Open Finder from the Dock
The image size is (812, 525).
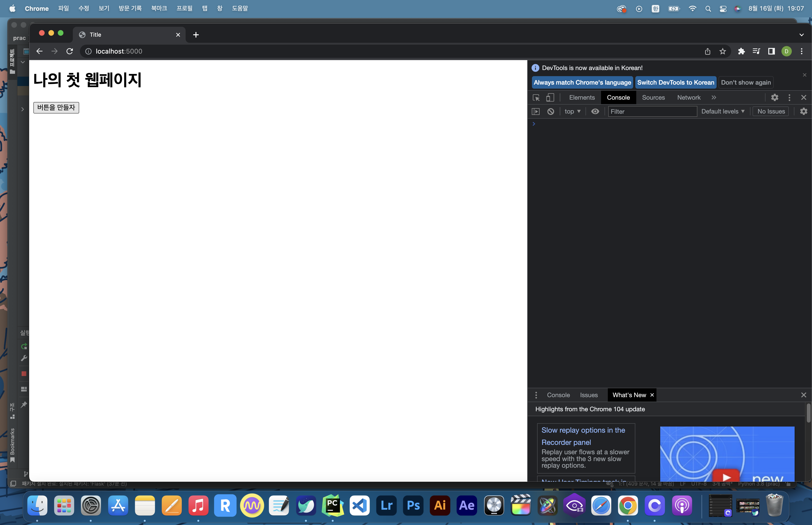37,505
